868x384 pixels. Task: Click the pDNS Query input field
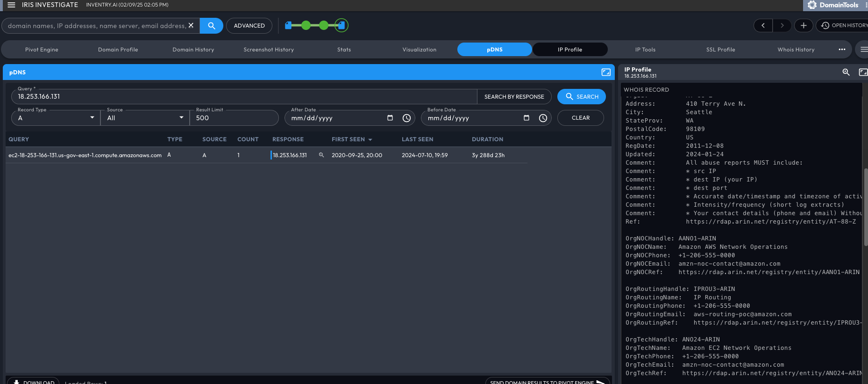click(x=244, y=97)
